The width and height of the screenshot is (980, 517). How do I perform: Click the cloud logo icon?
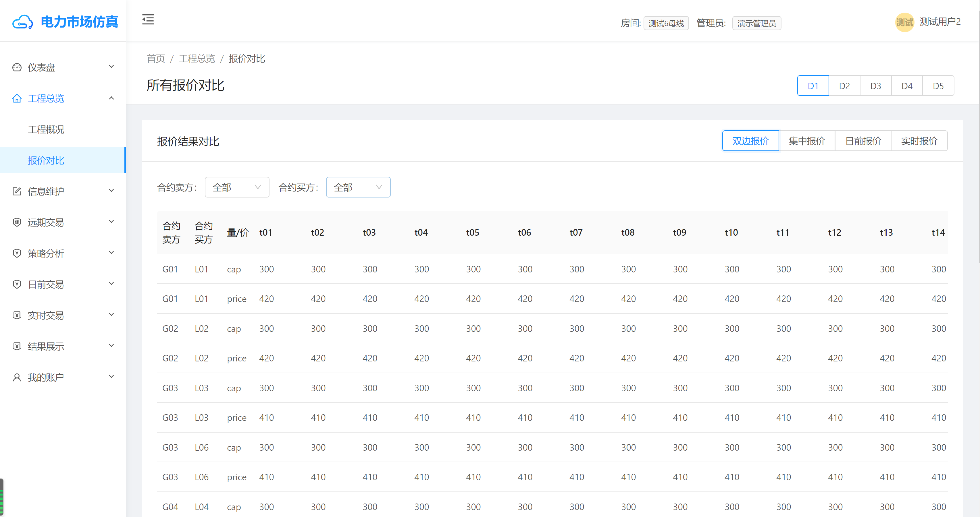22,22
